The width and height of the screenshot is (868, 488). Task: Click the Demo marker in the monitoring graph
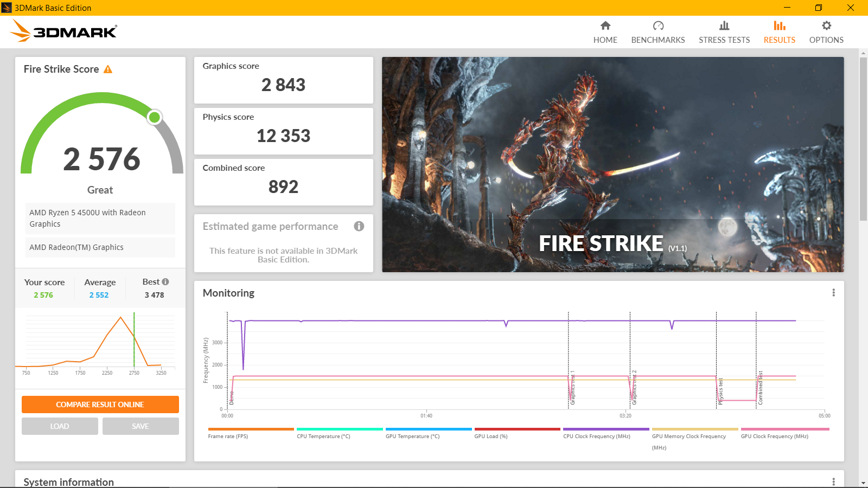[x=231, y=399]
